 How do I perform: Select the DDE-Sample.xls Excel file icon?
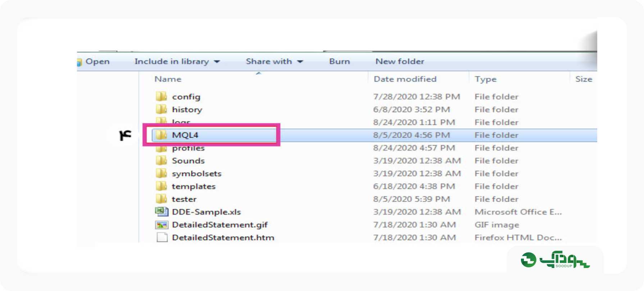coord(162,212)
